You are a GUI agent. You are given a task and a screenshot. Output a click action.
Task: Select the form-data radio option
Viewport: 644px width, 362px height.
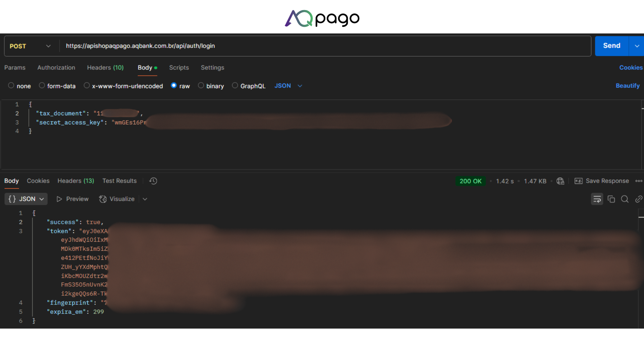point(42,85)
